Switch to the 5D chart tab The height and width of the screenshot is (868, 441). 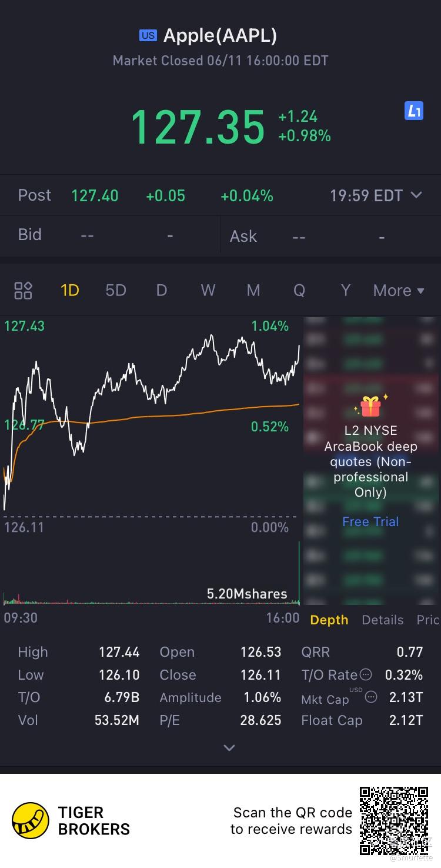tap(116, 290)
